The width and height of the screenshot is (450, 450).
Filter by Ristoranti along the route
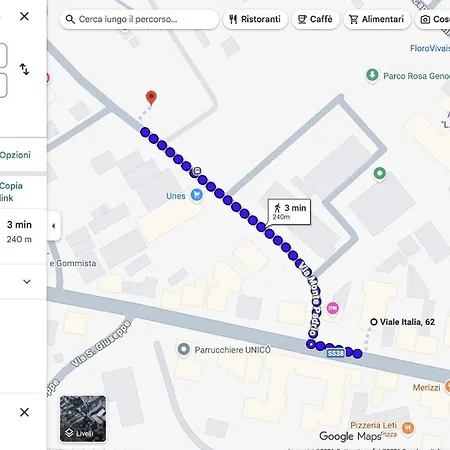click(255, 19)
